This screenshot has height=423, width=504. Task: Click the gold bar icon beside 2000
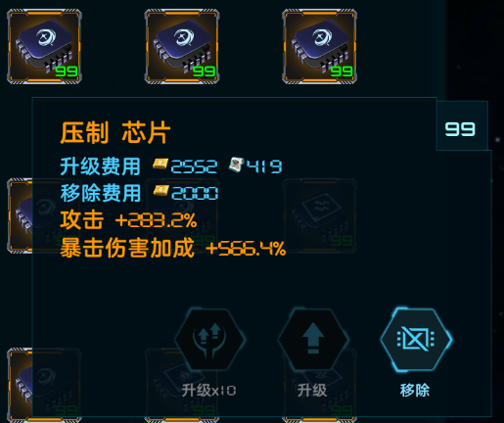coord(161,191)
